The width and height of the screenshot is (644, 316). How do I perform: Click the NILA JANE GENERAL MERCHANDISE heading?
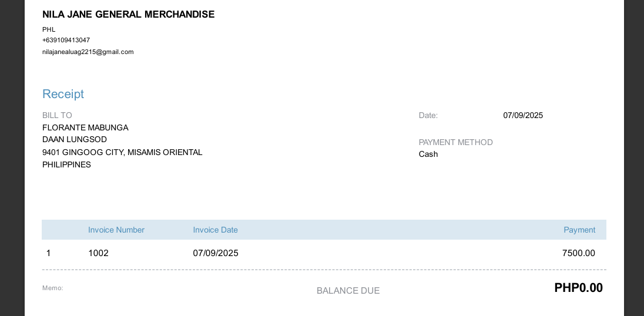(x=128, y=14)
